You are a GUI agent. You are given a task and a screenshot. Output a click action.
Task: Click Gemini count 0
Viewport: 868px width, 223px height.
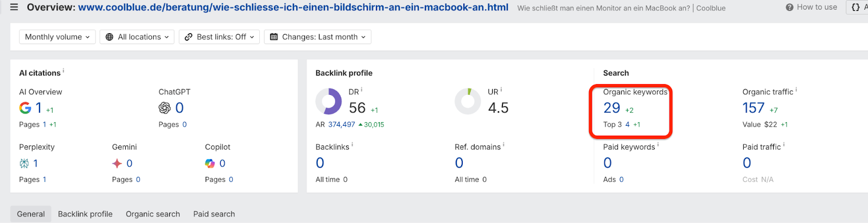tap(129, 163)
